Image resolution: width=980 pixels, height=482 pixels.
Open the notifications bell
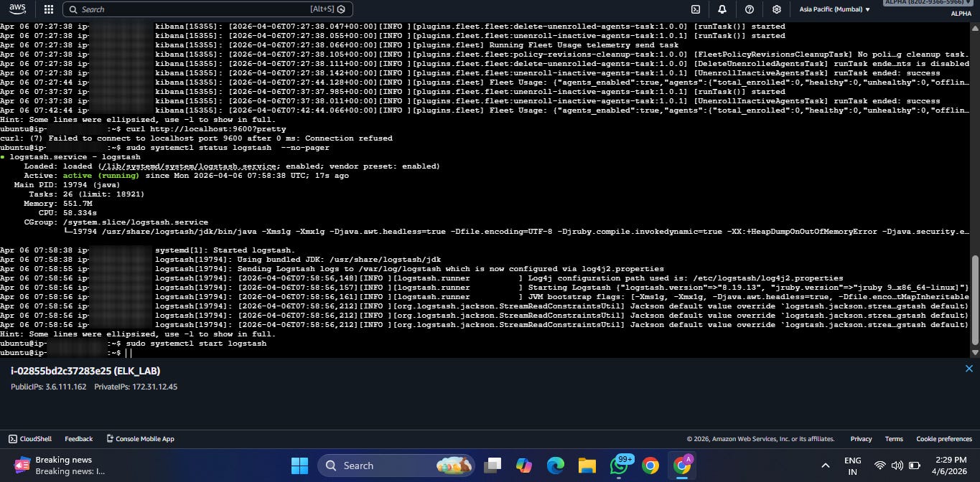click(722, 9)
